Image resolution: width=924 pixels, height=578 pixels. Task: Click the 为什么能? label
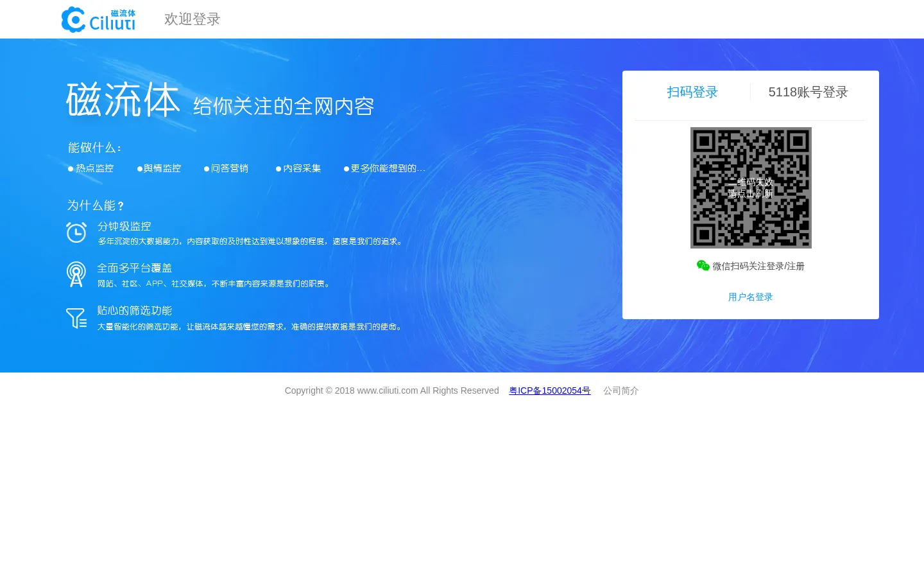(96, 206)
